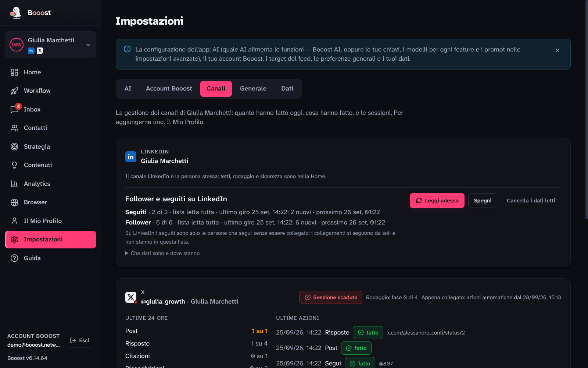Click the Esci logout button
Screen dimensions: 588x368
click(x=80, y=340)
